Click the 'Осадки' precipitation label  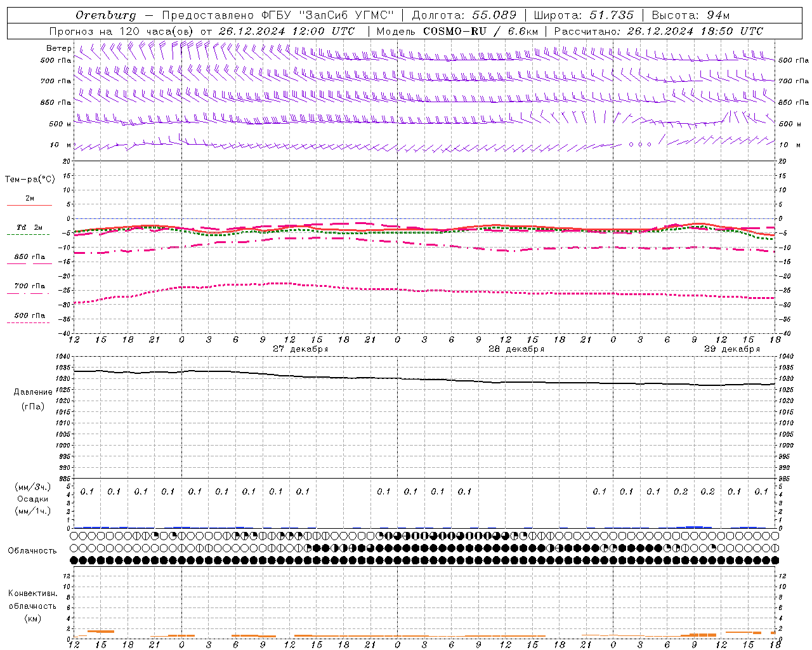coord(33,500)
